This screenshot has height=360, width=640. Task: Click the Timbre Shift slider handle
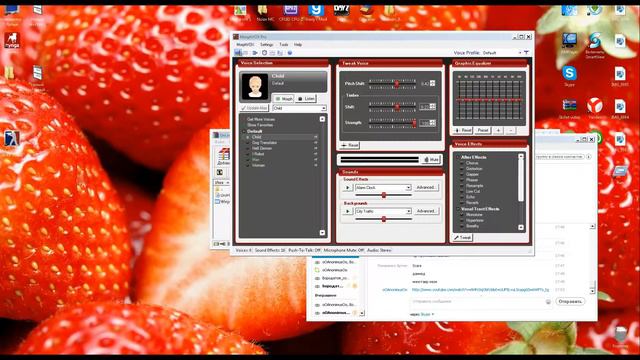click(396, 107)
